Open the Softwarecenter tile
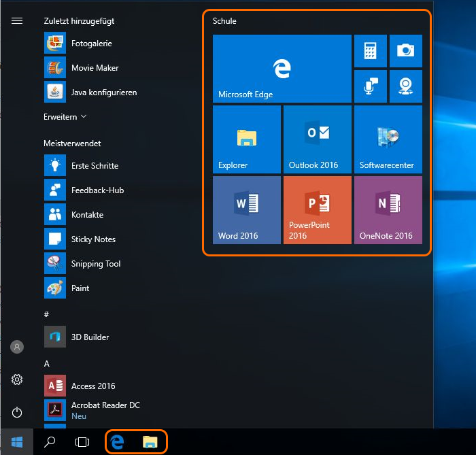The width and height of the screenshot is (476, 455). coord(388,139)
